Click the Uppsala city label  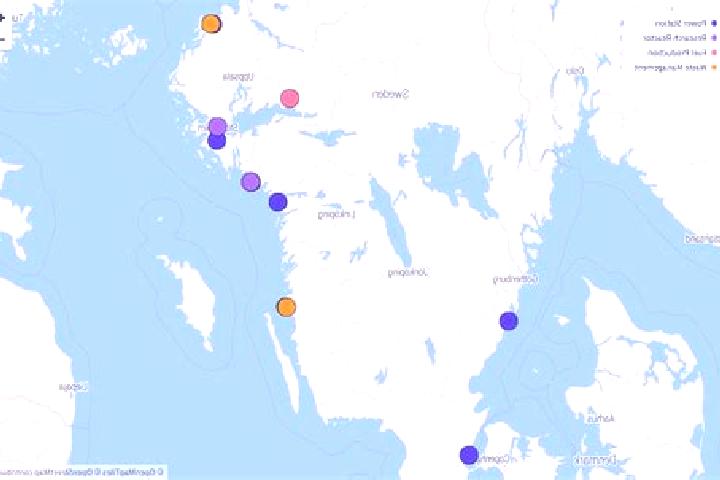click(x=239, y=77)
